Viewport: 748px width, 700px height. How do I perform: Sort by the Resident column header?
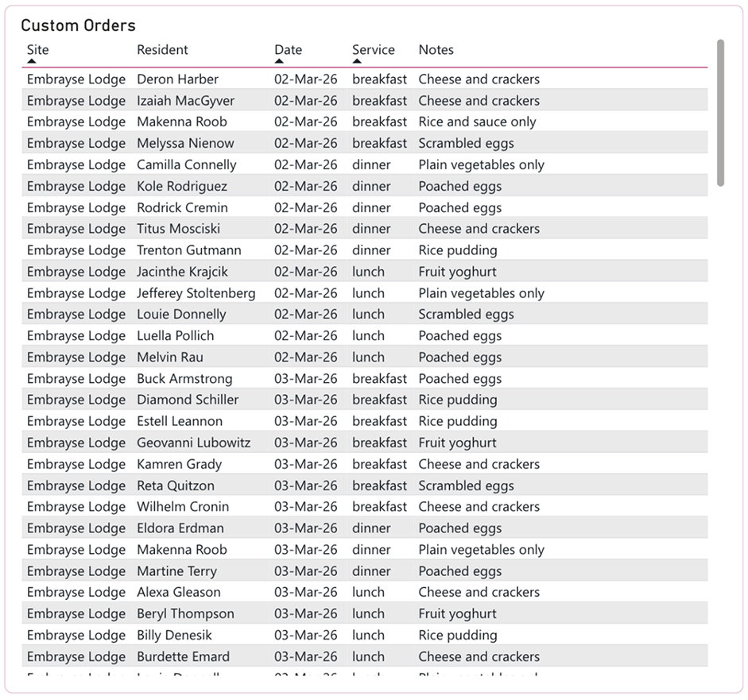162,49
